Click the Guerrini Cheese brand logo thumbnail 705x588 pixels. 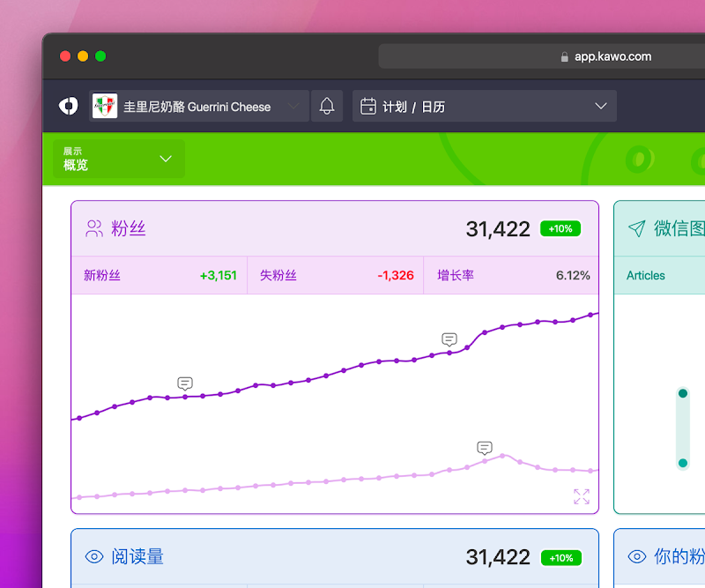point(105,106)
